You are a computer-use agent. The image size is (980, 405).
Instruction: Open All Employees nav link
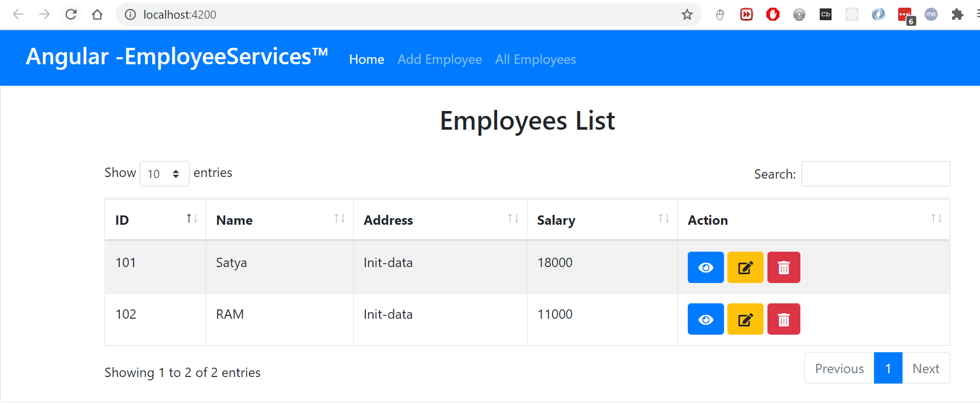[x=536, y=59]
